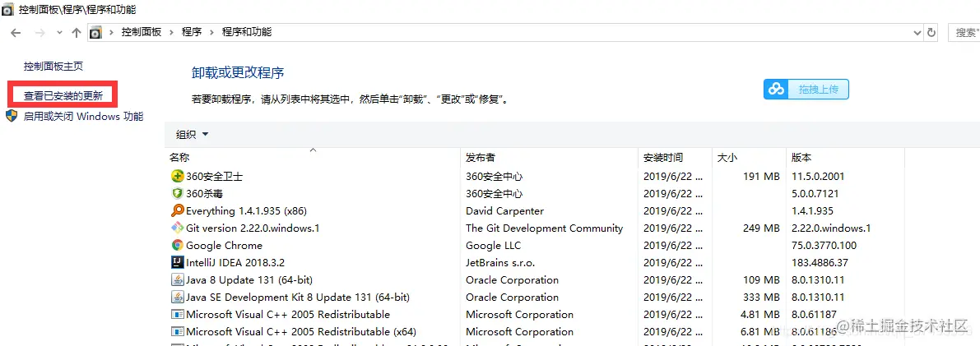Select Java SE Development Kit 8 entry

(x=298, y=298)
